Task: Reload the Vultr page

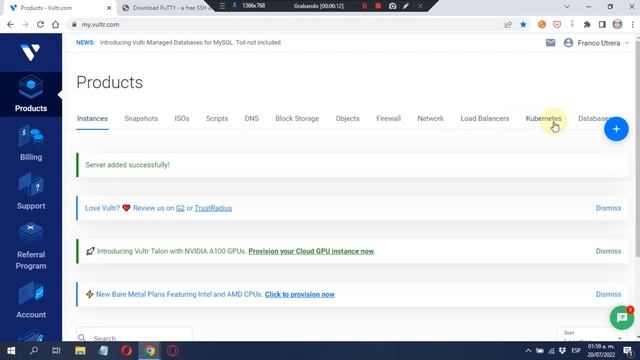Action: click(x=40, y=24)
